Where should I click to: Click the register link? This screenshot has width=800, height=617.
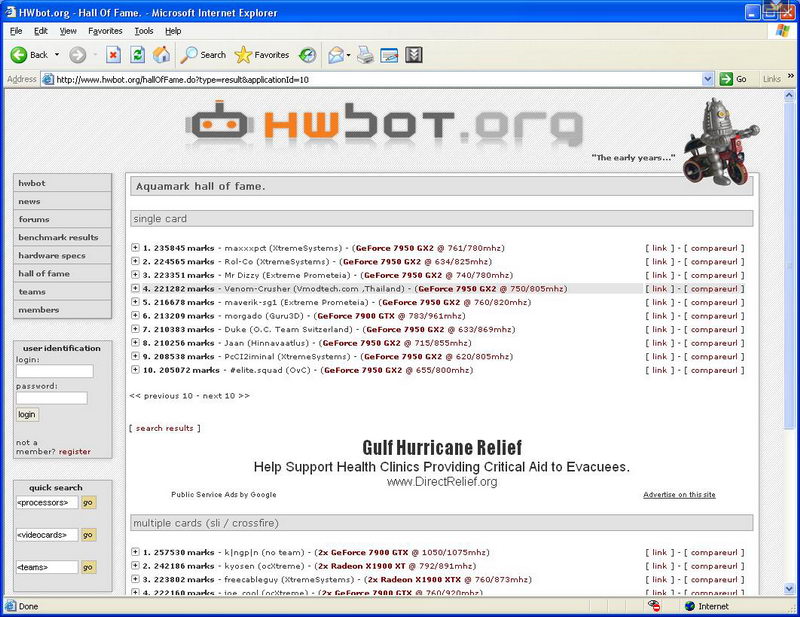[x=74, y=452]
